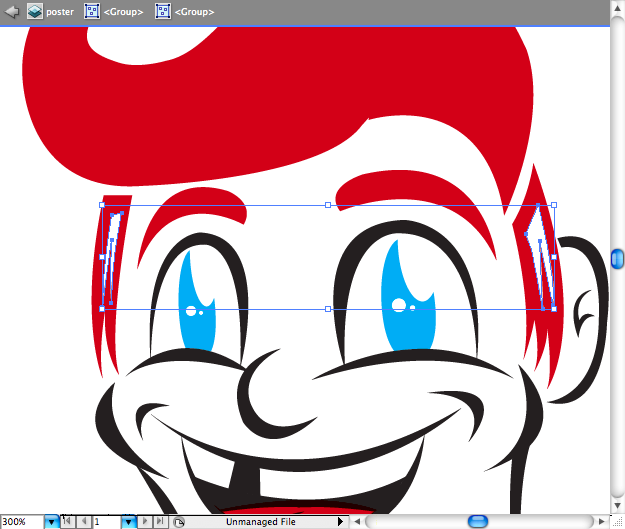Click the right-middle bounding box handle
This screenshot has height=529, width=625.
pyautogui.click(x=554, y=257)
